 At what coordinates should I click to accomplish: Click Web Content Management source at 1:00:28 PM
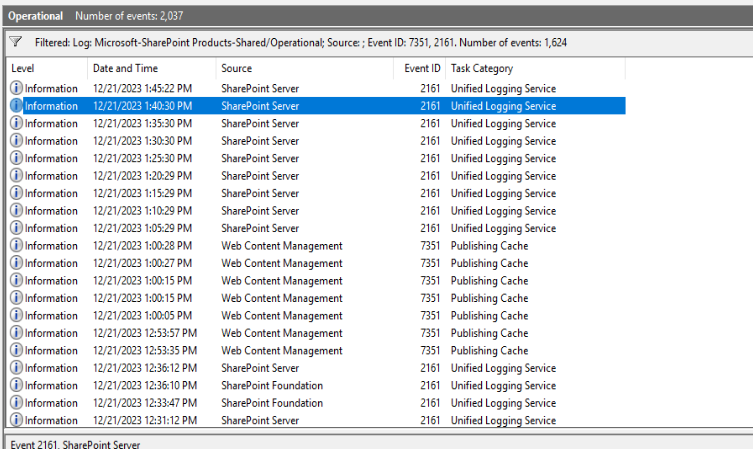(x=282, y=245)
